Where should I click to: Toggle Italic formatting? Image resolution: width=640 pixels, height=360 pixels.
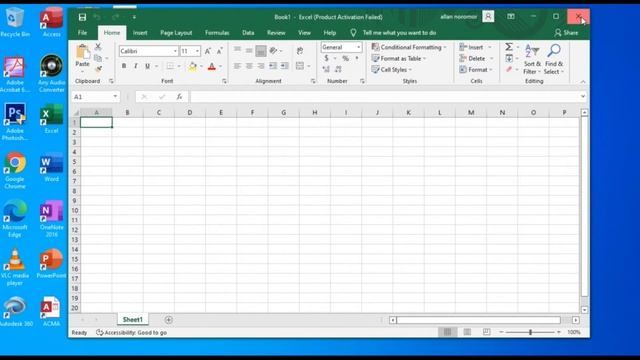click(x=136, y=66)
